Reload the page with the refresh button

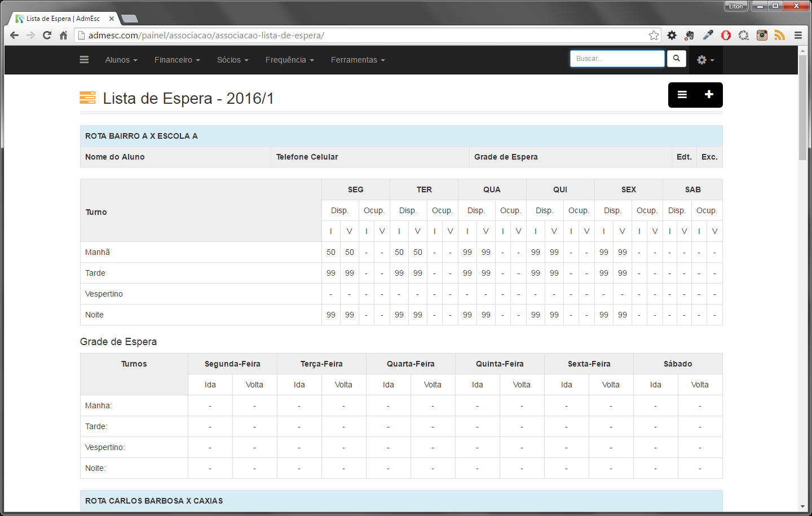(47, 36)
